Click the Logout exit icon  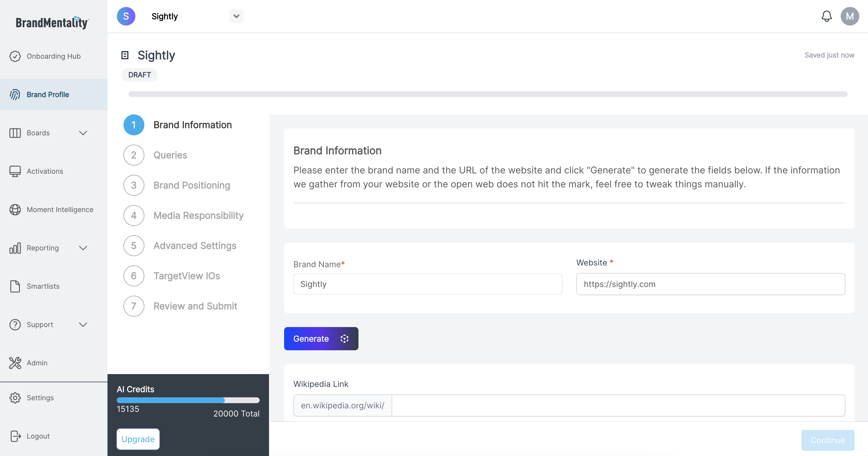click(15, 436)
